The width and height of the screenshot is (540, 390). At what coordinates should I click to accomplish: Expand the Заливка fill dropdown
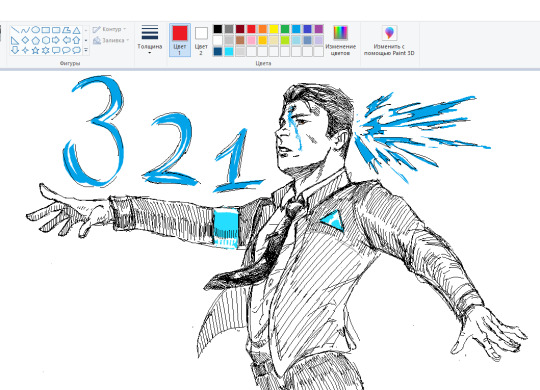111,40
